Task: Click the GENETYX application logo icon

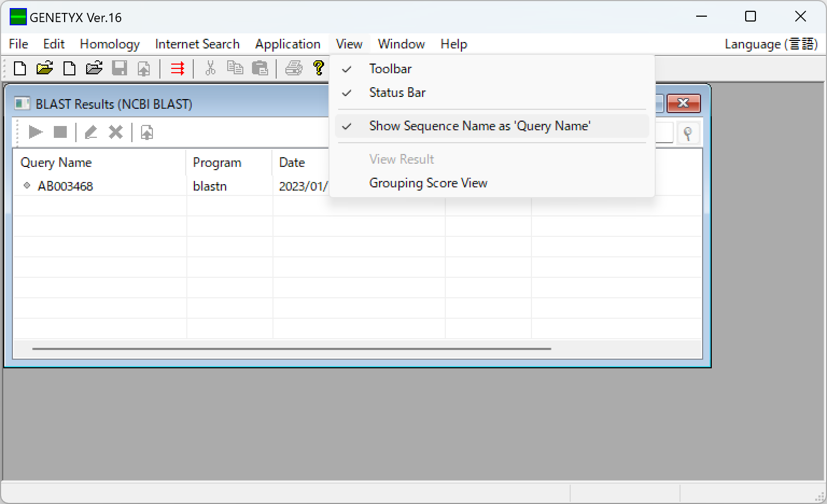Action: (x=18, y=17)
